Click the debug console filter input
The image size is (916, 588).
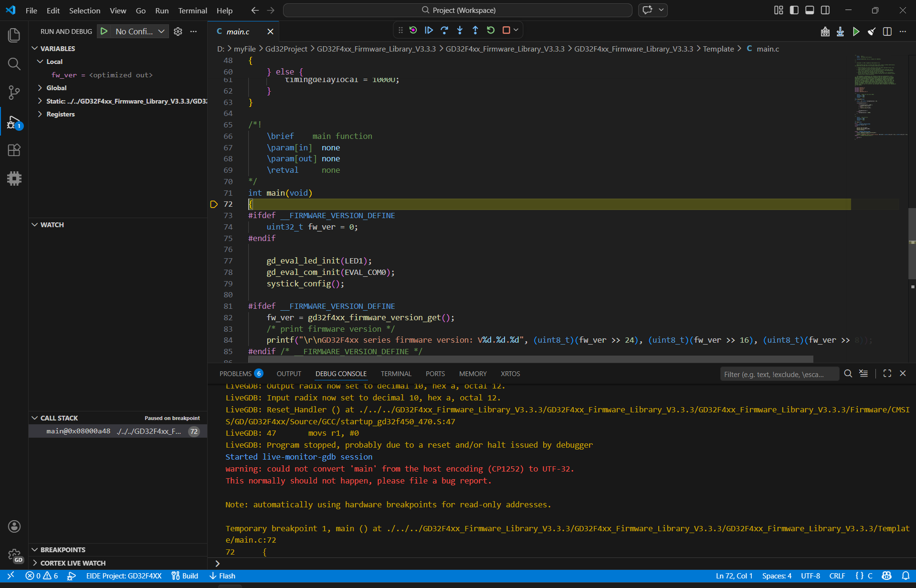pos(779,374)
